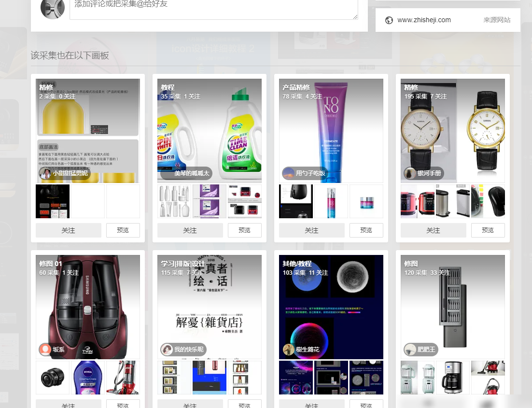The width and height of the screenshot is (532, 408).
Task: Preview the 精修 board by 银河手册
Action: tap(488, 230)
